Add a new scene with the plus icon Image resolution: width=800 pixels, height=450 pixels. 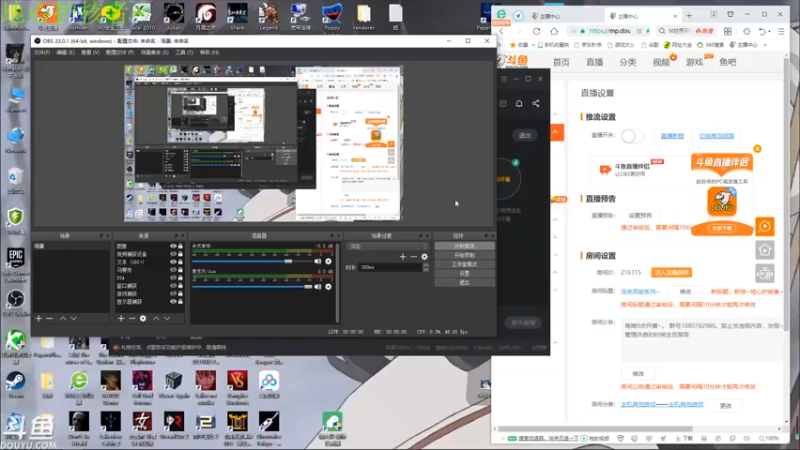coord(39,318)
